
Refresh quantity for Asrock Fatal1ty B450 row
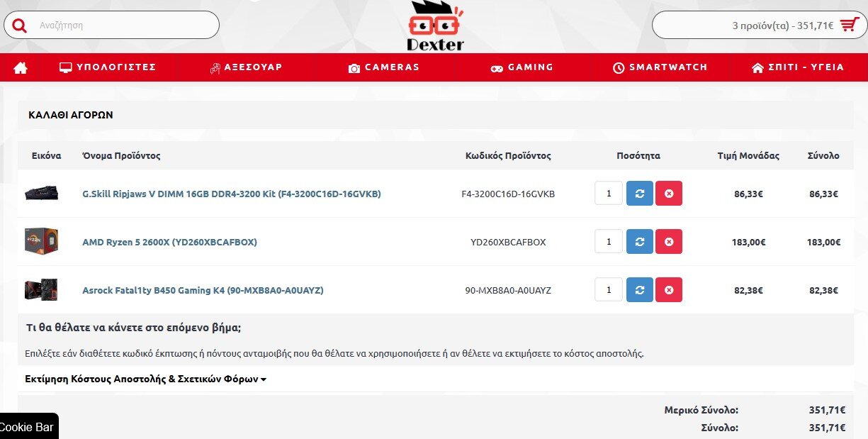point(639,290)
